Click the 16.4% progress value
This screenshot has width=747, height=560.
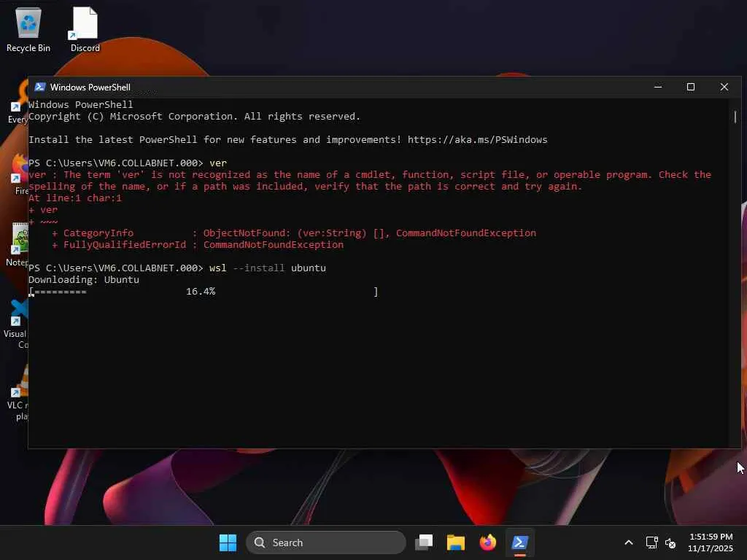point(201,292)
